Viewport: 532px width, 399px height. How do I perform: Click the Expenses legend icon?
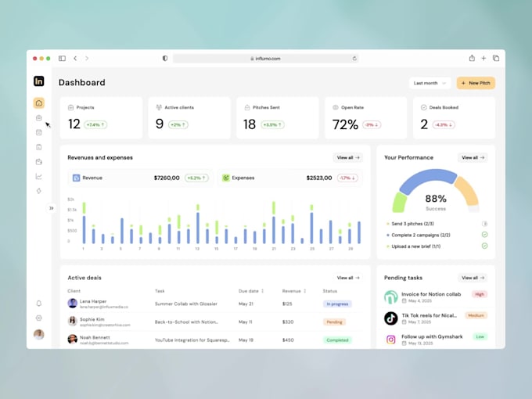pyautogui.click(x=225, y=178)
